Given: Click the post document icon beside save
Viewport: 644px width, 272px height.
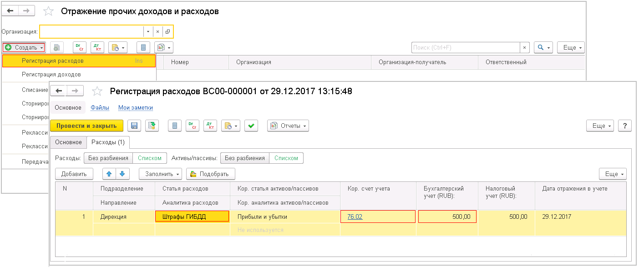Looking at the screenshot, I should tap(152, 126).
